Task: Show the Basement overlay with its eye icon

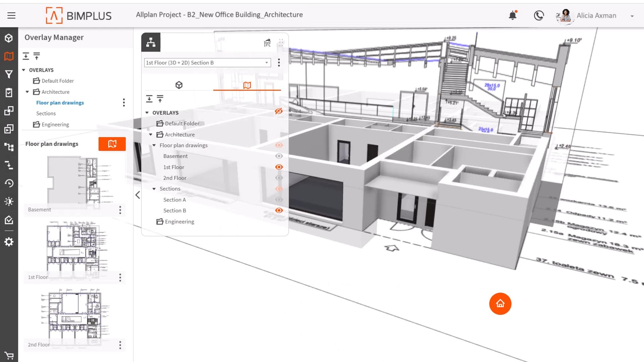Action: coord(279,156)
